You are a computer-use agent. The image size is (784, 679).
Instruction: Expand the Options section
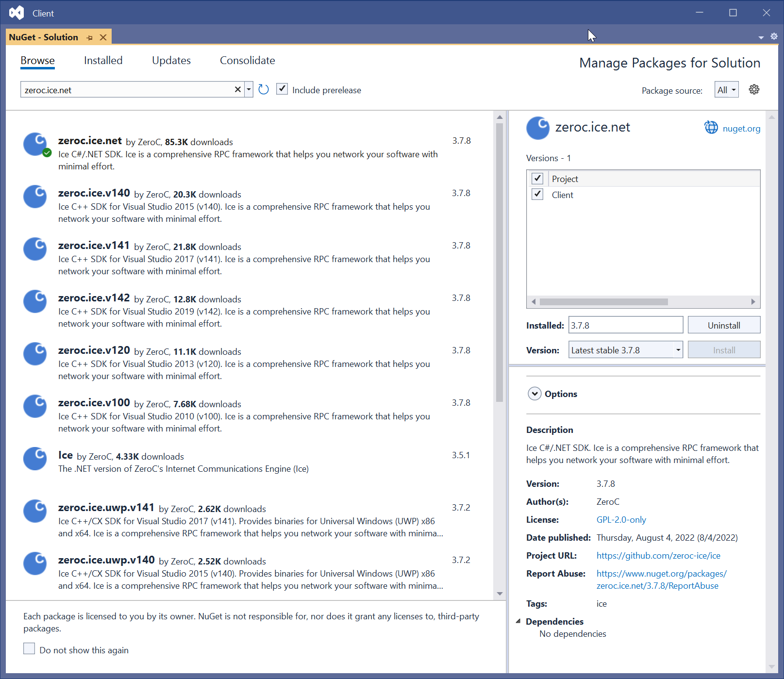(534, 394)
